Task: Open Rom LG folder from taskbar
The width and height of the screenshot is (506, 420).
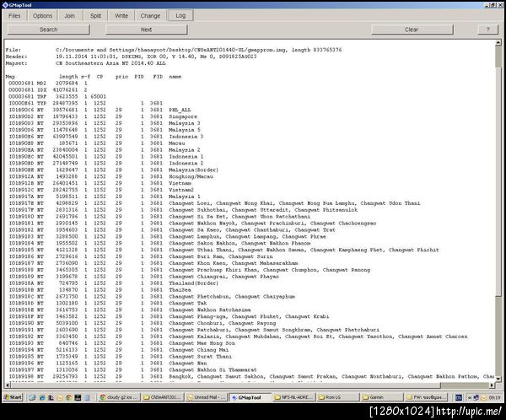Action: coord(337,397)
